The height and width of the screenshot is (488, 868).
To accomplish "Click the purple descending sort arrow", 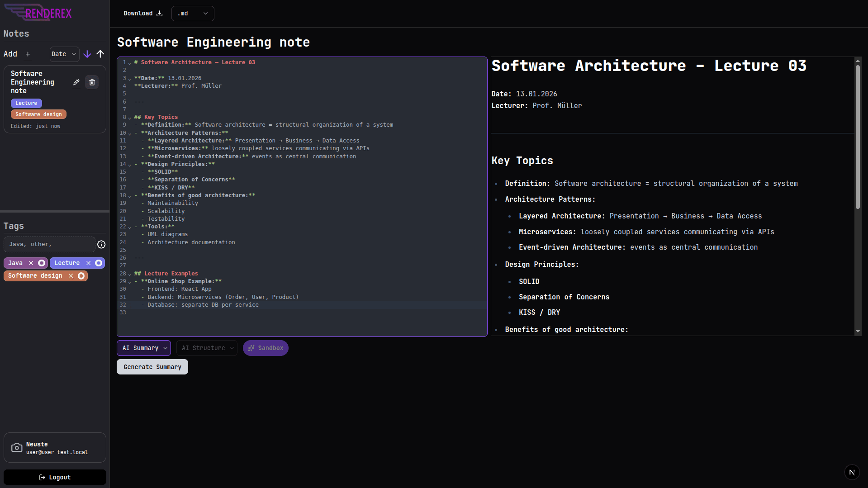I will [x=87, y=54].
